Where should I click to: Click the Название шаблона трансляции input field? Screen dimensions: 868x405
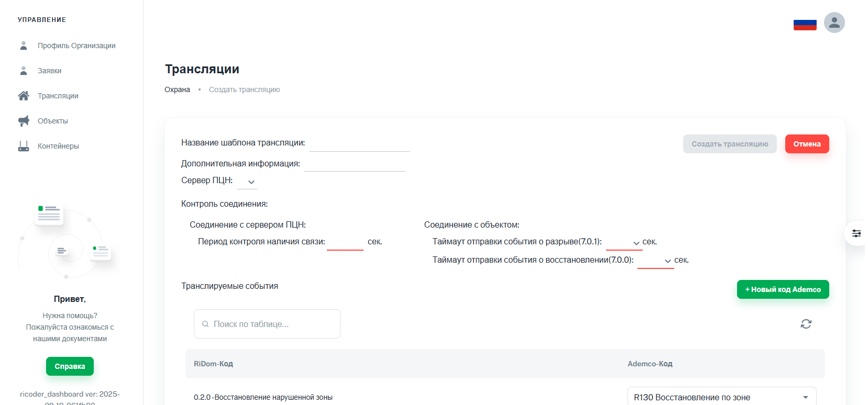(x=359, y=143)
